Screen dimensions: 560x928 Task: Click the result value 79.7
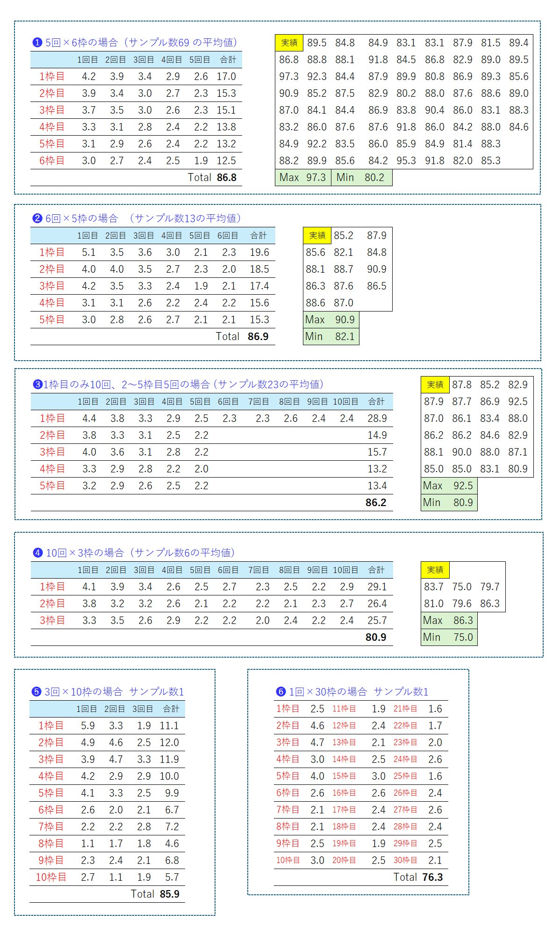490,587
